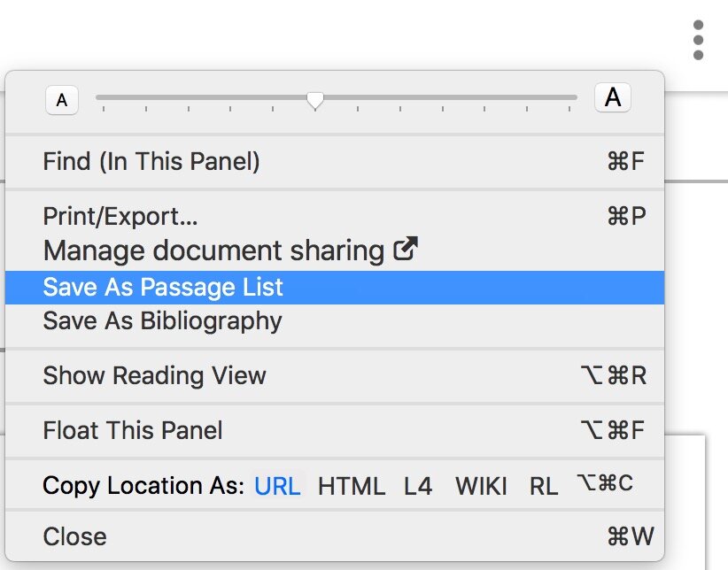Decrease font size with the small A icon

tap(61, 100)
